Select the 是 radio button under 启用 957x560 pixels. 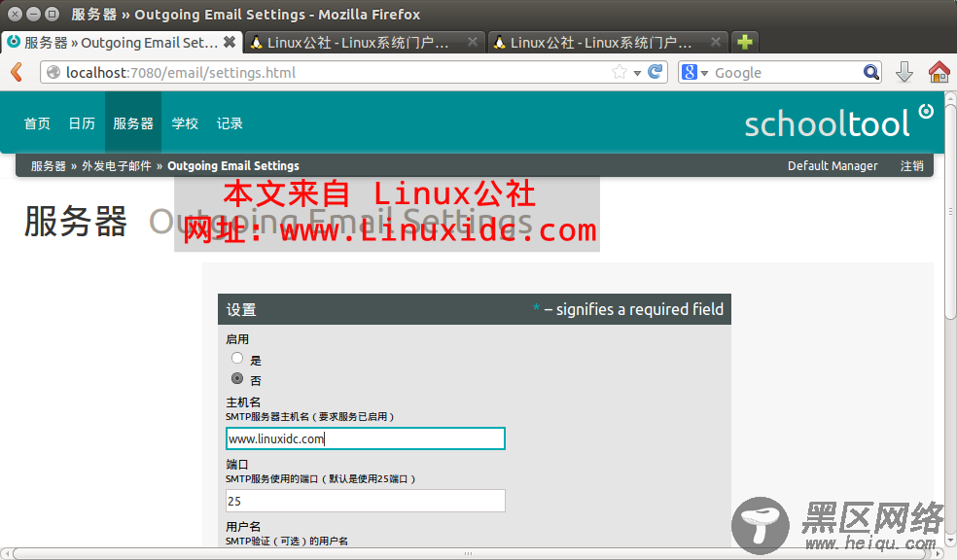pyautogui.click(x=237, y=358)
